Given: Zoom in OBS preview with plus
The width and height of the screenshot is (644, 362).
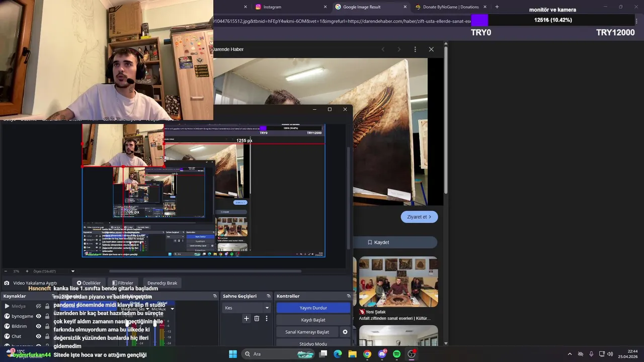Looking at the screenshot, I should click(27, 271).
